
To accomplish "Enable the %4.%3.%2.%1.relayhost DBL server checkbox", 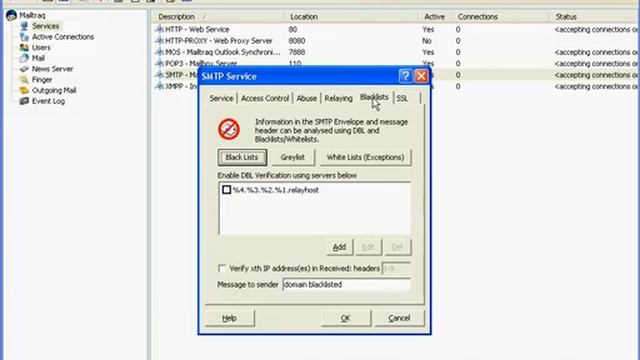I will pyautogui.click(x=227, y=190).
